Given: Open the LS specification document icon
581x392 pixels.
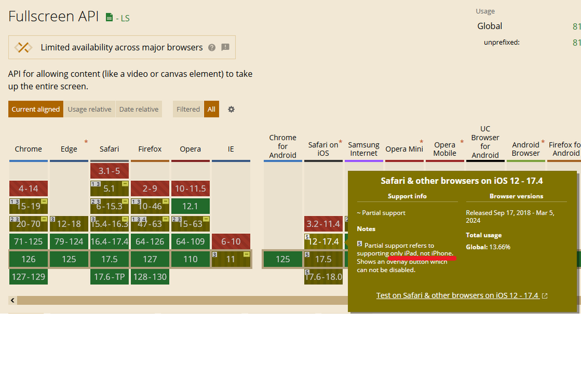Looking at the screenshot, I should (109, 17).
